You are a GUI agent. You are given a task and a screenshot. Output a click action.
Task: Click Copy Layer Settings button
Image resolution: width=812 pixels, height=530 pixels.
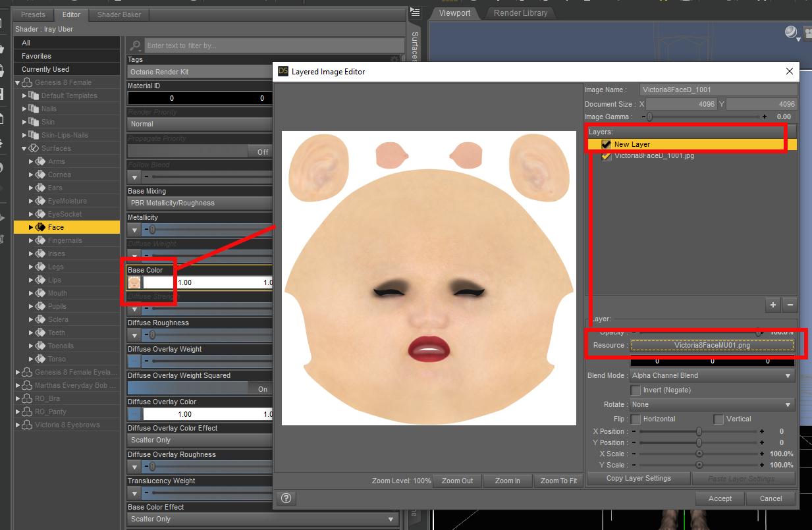[638, 479]
